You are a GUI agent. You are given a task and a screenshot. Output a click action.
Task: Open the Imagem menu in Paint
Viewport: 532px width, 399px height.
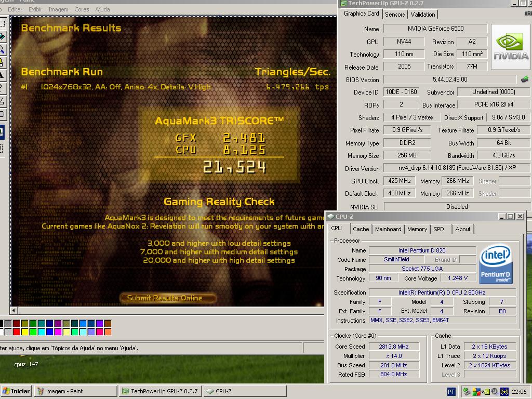[58, 9]
